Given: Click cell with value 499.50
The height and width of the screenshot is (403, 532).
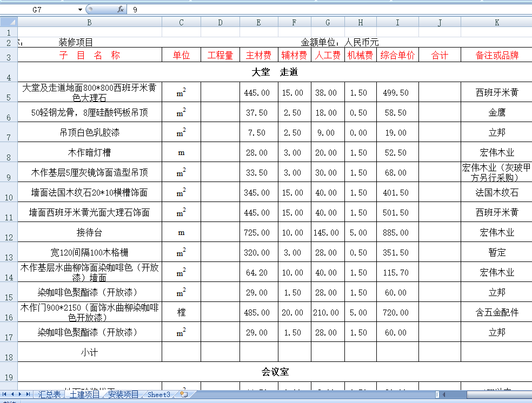Looking at the screenshot, I should click(397, 92).
